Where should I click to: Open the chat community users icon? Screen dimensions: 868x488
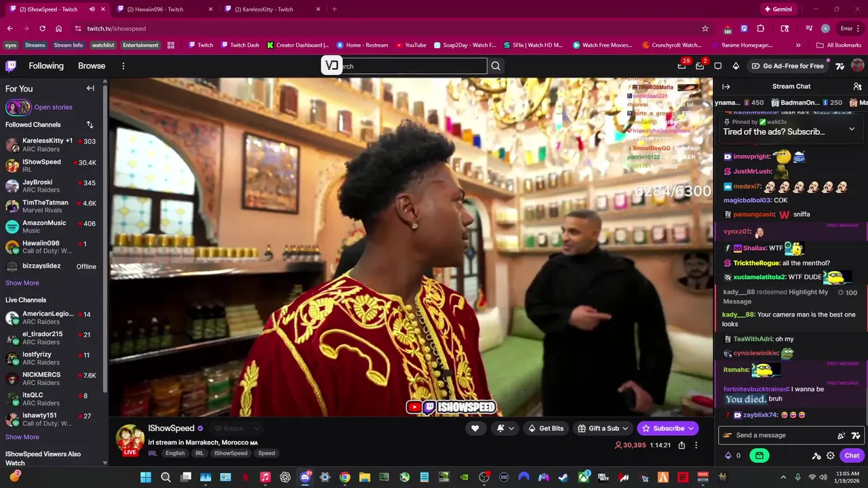[x=857, y=87]
